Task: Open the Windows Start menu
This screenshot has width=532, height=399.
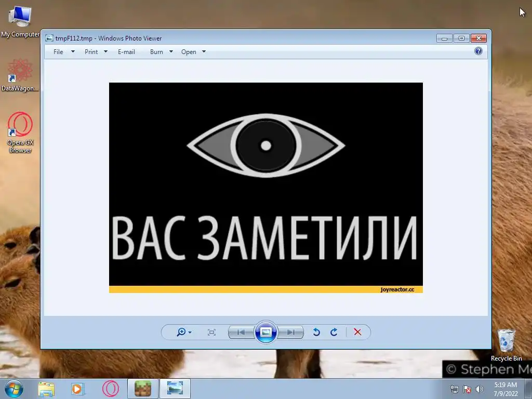Action: pos(14,389)
